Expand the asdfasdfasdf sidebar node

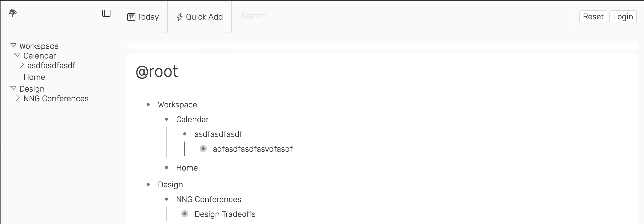(22, 65)
